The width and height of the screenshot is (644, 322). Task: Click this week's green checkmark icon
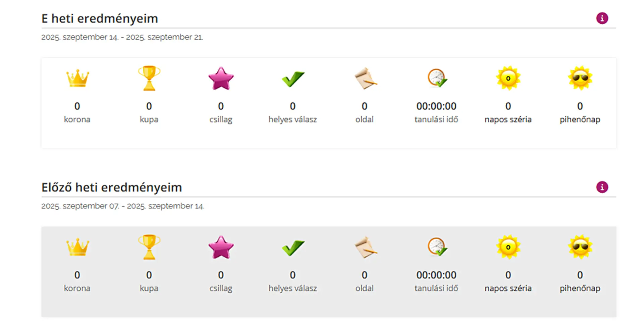[x=293, y=79]
